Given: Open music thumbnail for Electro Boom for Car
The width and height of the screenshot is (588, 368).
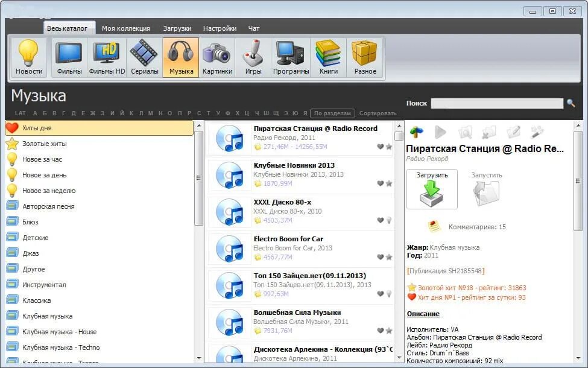Looking at the screenshot, I should [230, 249].
